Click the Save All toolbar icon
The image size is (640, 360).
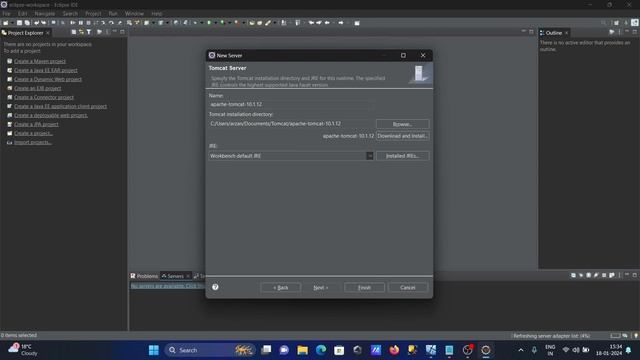pyautogui.click(x=27, y=23)
